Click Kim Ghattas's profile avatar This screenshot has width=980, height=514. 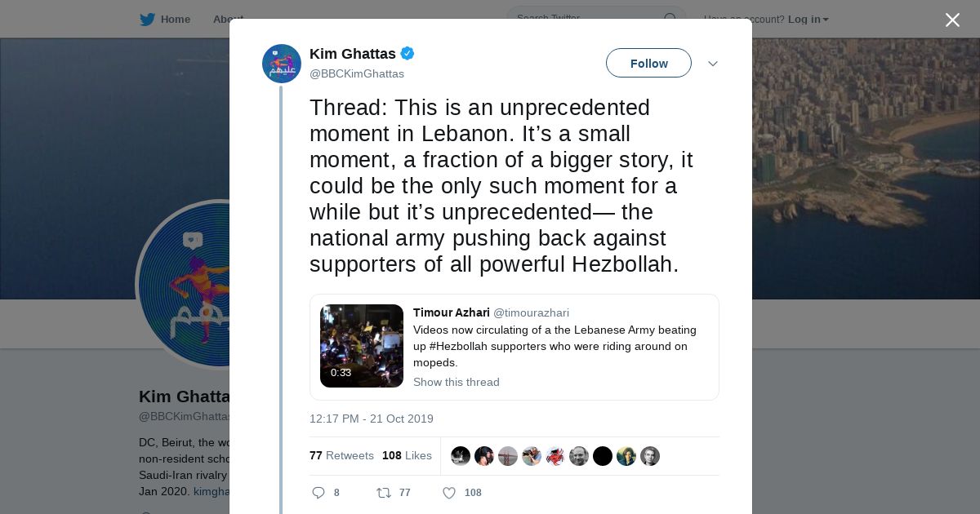tap(282, 64)
